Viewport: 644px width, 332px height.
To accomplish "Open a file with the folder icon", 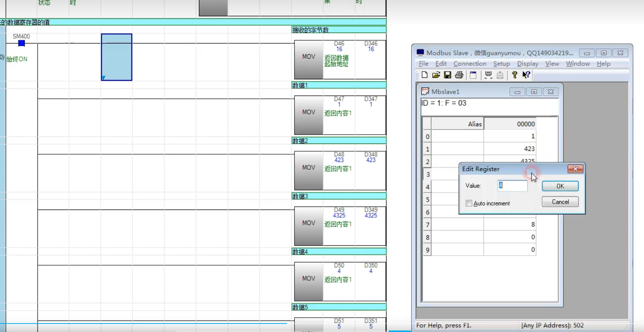I will [x=436, y=75].
